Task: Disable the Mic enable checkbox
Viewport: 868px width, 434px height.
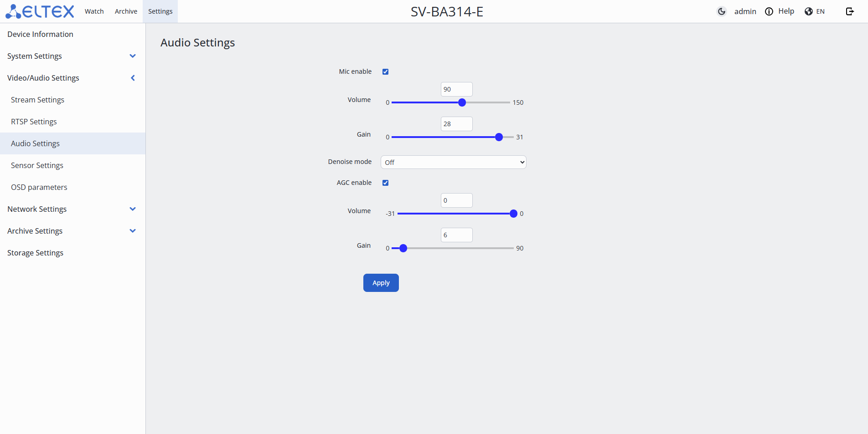Action: (x=385, y=71)
